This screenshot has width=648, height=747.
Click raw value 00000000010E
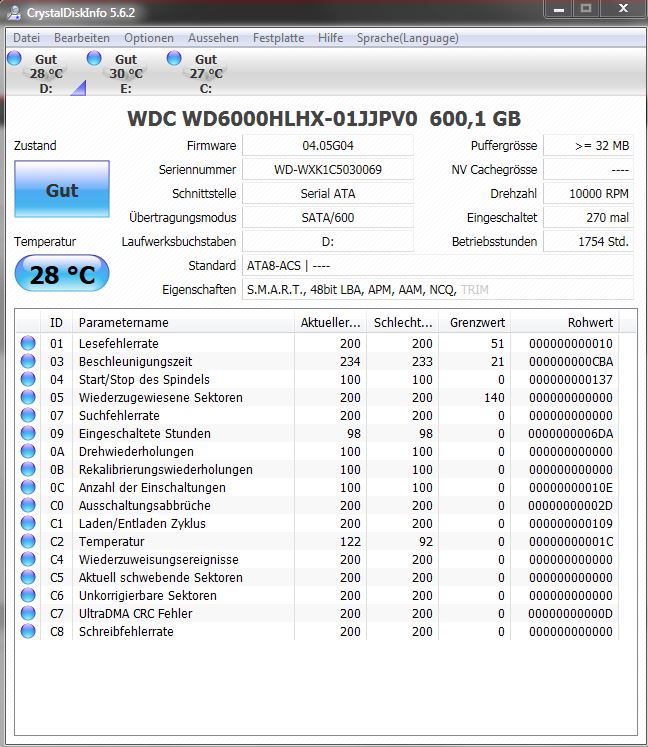tap(571, 487)
